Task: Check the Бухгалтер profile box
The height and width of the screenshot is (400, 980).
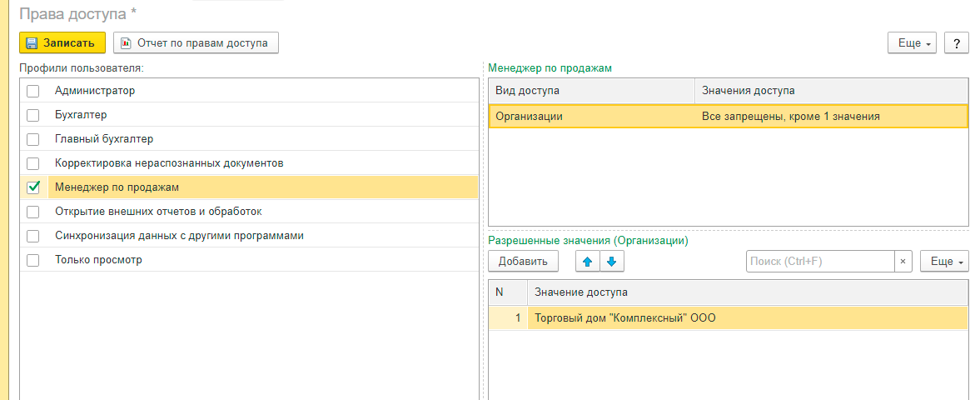Action: (x=33, y=115)
